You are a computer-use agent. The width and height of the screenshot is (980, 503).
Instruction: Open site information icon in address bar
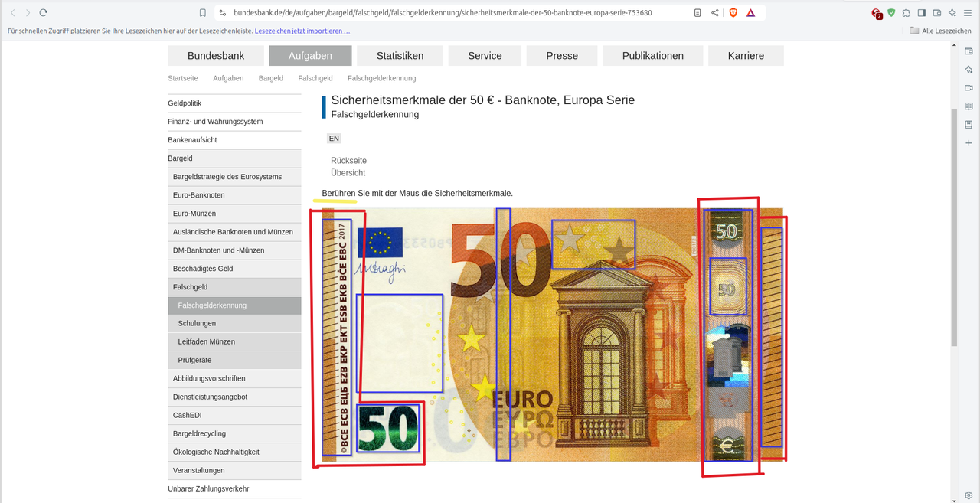[222, 13]
